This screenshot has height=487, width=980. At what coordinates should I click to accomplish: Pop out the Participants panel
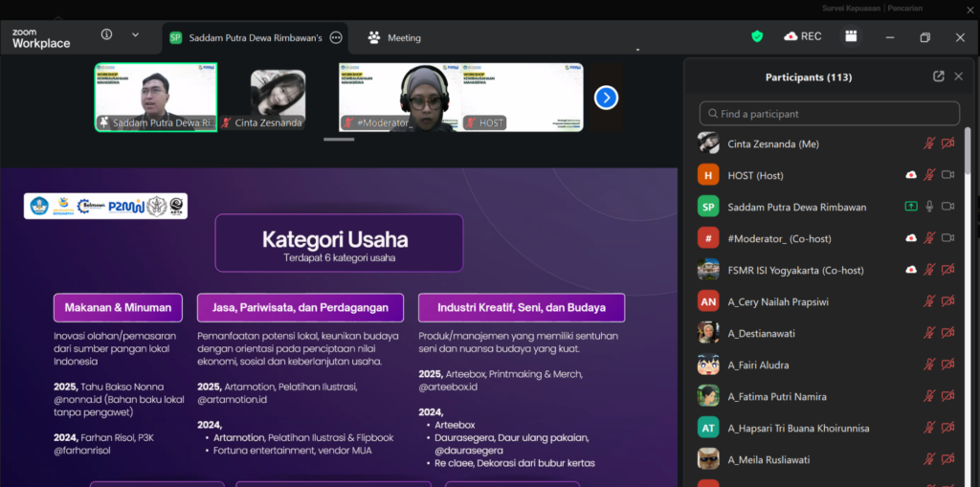point(939,77)
